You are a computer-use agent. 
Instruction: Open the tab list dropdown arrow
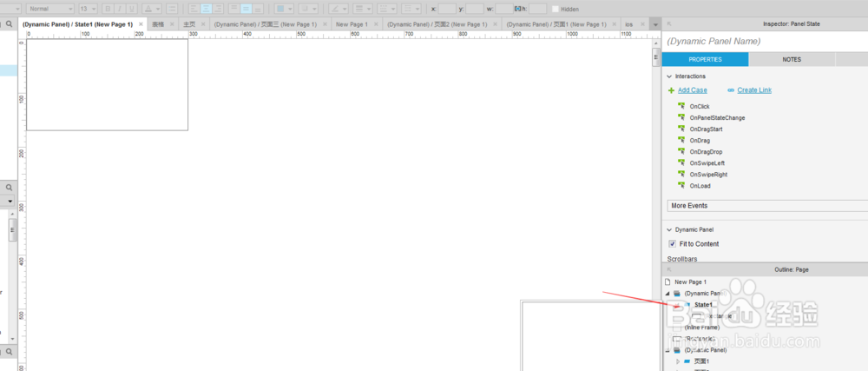pos(655,25)
